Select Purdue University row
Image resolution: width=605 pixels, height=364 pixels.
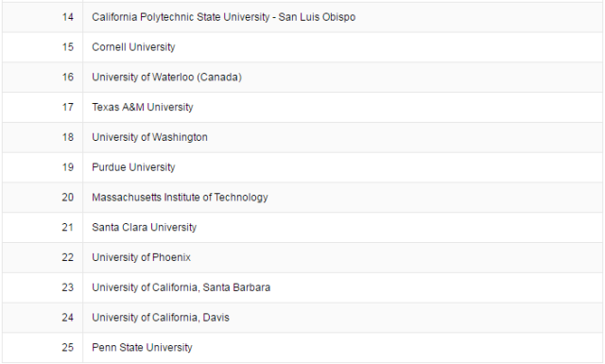[x=302, y=167]
